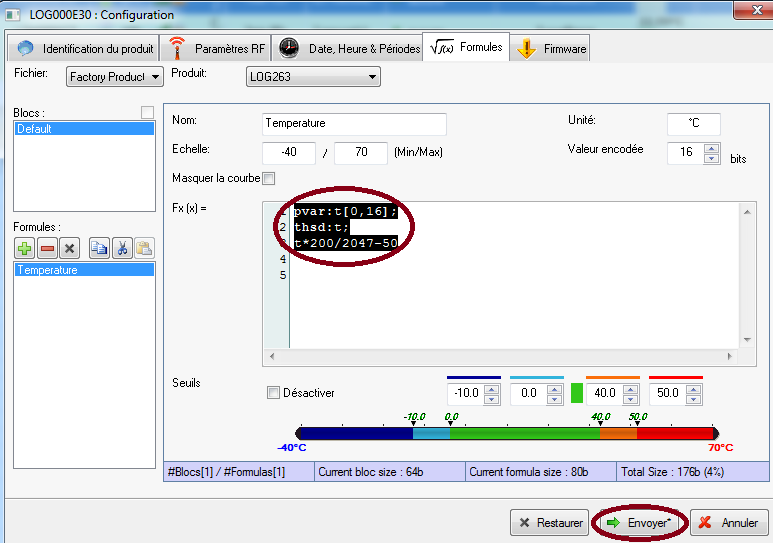Increase the 40.0 threshold
Image resolution: width=773 pixels, height=543 pixels.
[x=631, y=389]
